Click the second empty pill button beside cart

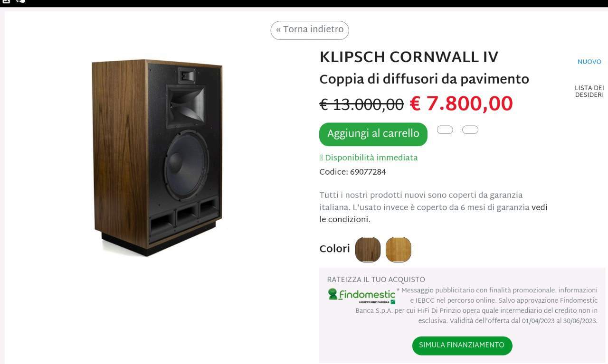(470, 130)
